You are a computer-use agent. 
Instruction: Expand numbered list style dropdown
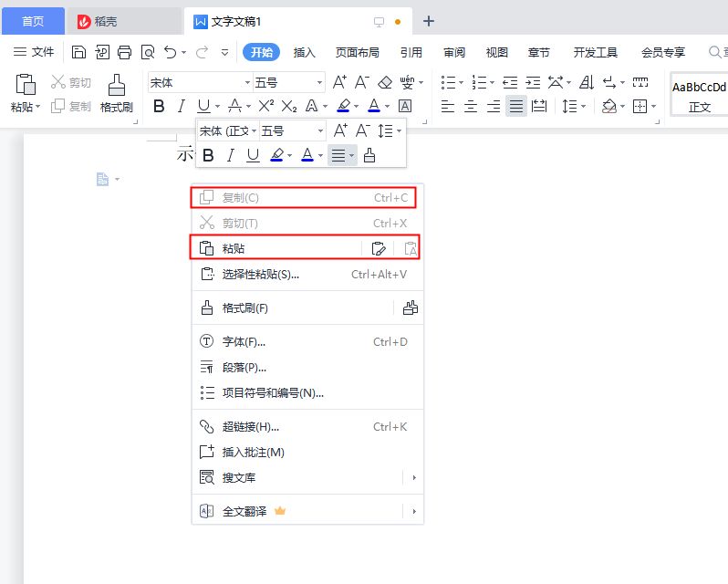click(x=492, y=83)
